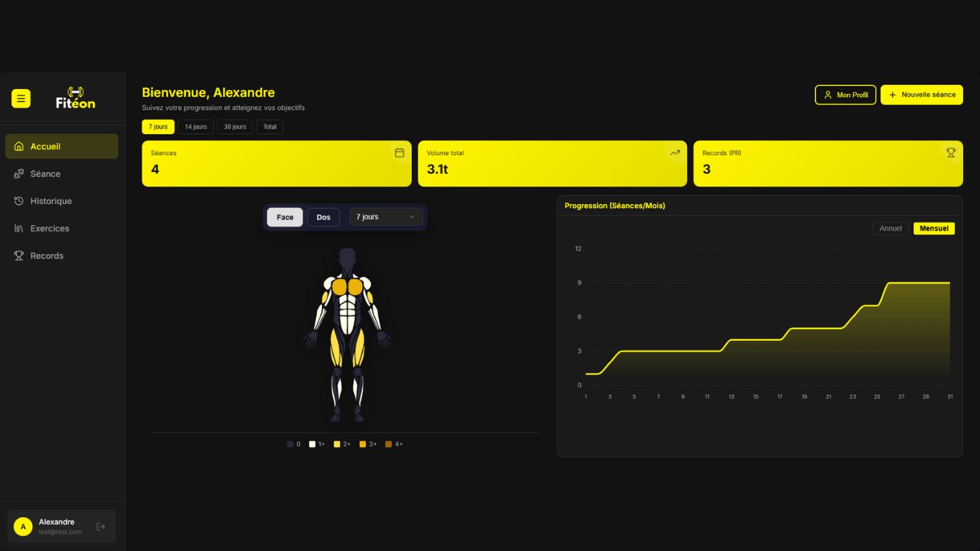Switch the body view to Face
The height and width of the screenshot is (551, 980).
tap(285, 217)
